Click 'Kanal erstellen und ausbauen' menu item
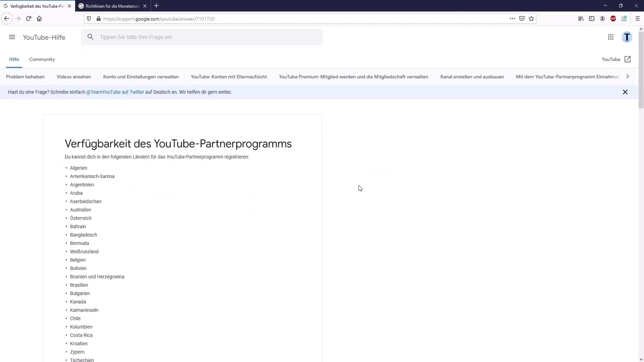Viewport: 644px width, 362px height. click(x=472, y=77)
